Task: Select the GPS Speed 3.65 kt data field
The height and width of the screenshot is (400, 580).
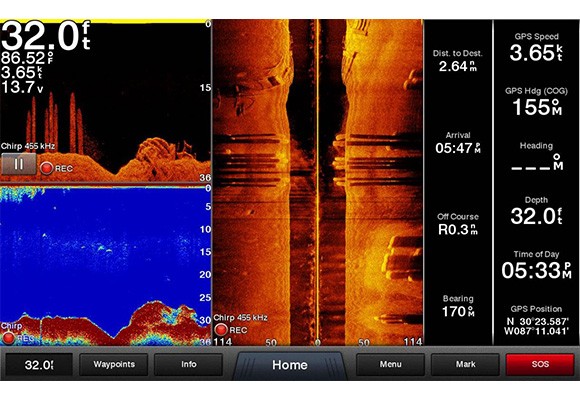Action: tap(536, 47)
